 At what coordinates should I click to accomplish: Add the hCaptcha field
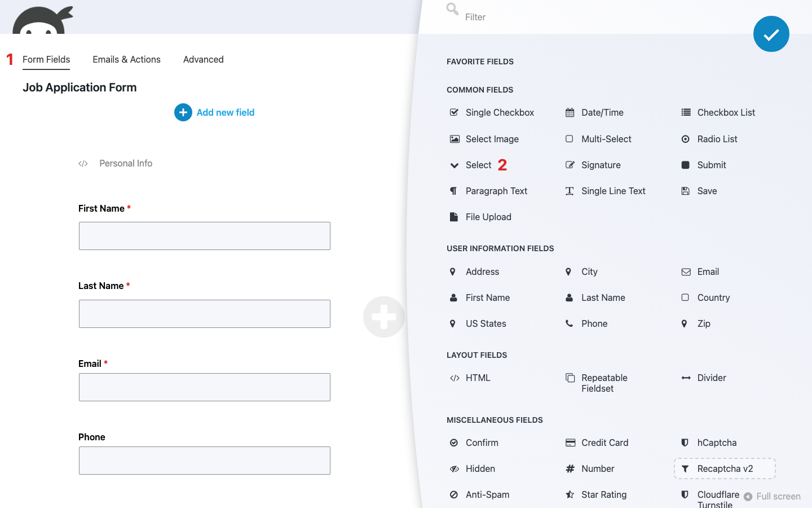[709, 443]
